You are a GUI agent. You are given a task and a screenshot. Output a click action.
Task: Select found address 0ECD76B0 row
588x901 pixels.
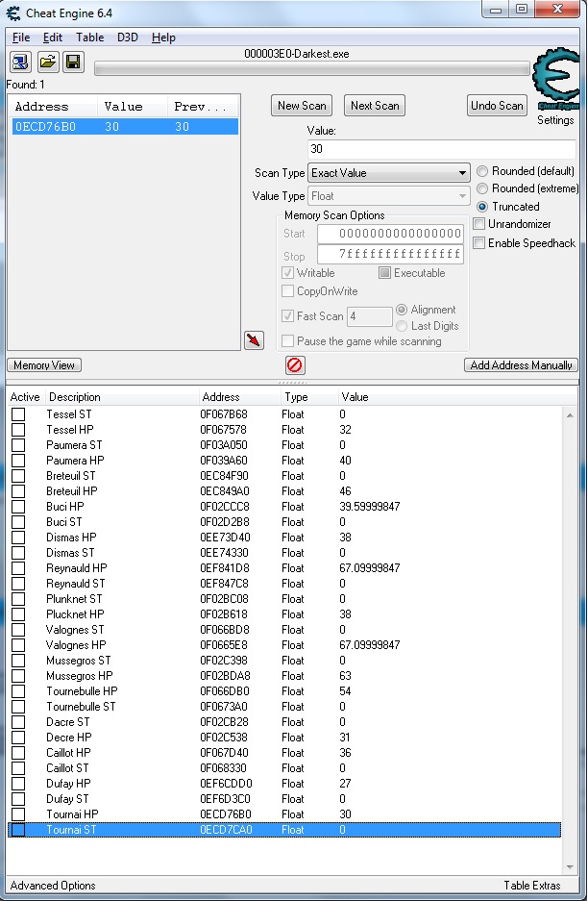coord(125,126)
